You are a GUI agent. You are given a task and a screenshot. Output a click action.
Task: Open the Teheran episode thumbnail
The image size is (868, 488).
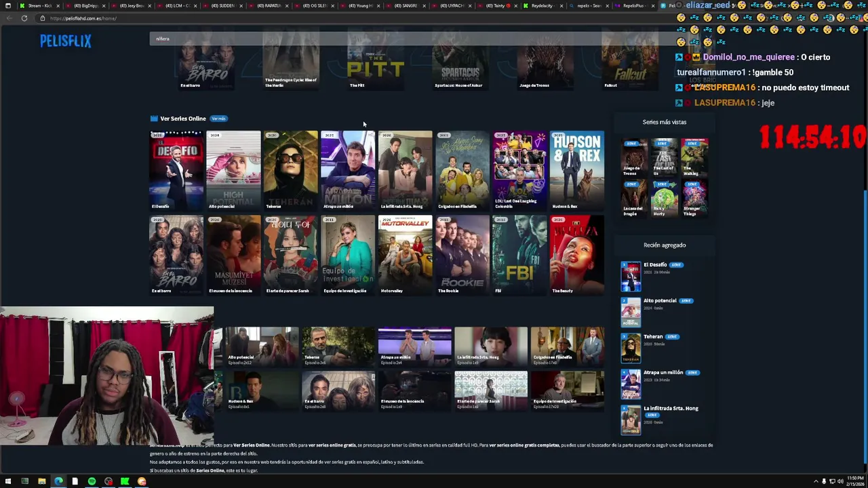338,346
